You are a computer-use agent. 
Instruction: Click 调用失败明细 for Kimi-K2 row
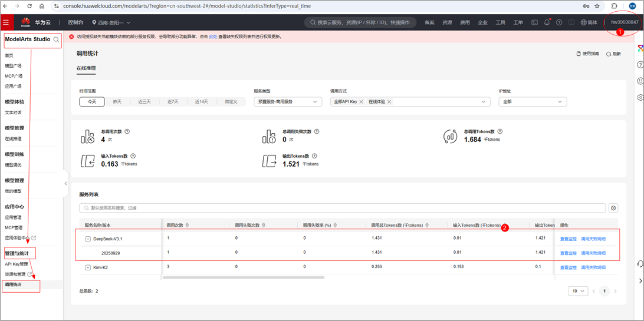[593, 267]
